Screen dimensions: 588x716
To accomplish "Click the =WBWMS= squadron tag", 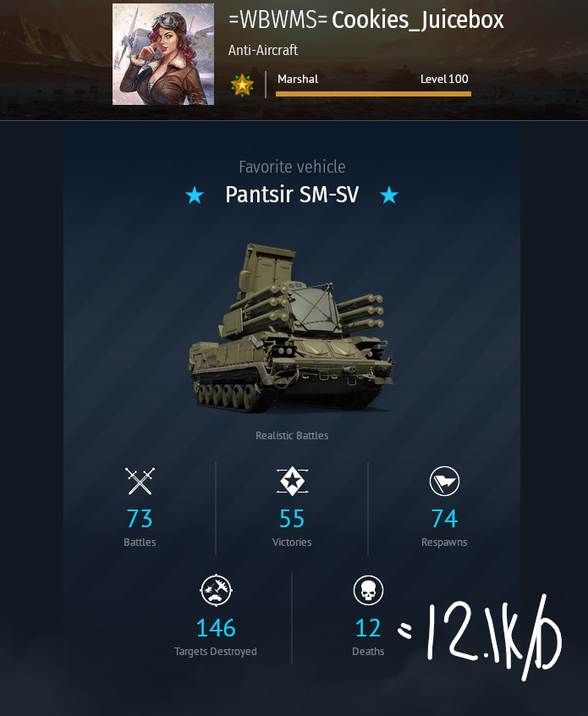I will click(x=278, y=20).
